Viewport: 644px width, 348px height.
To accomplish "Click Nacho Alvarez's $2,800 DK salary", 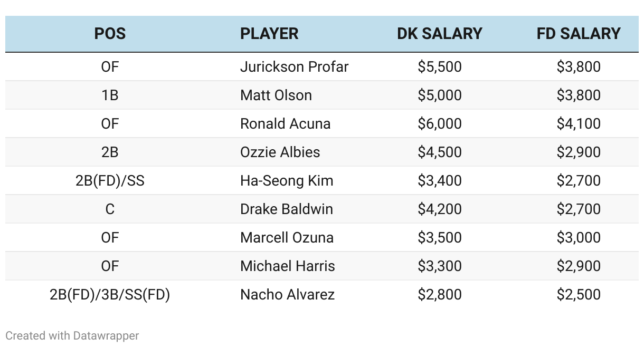I will click(x=440, y=295).
